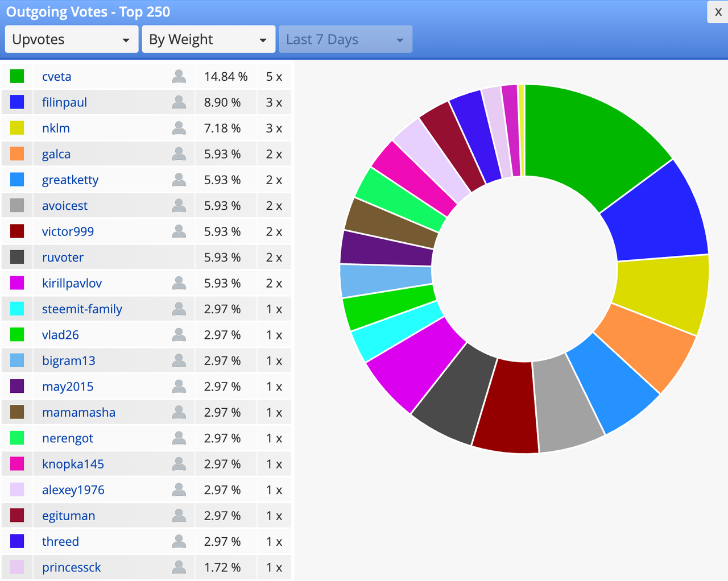Screen dimensions: 728x581
Task: Click the user icon next to princessck
Action: pyautogui.click(x=179, y=567)
